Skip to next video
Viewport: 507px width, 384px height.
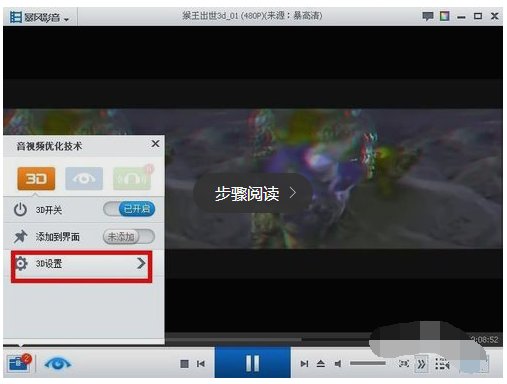point(304,364)
